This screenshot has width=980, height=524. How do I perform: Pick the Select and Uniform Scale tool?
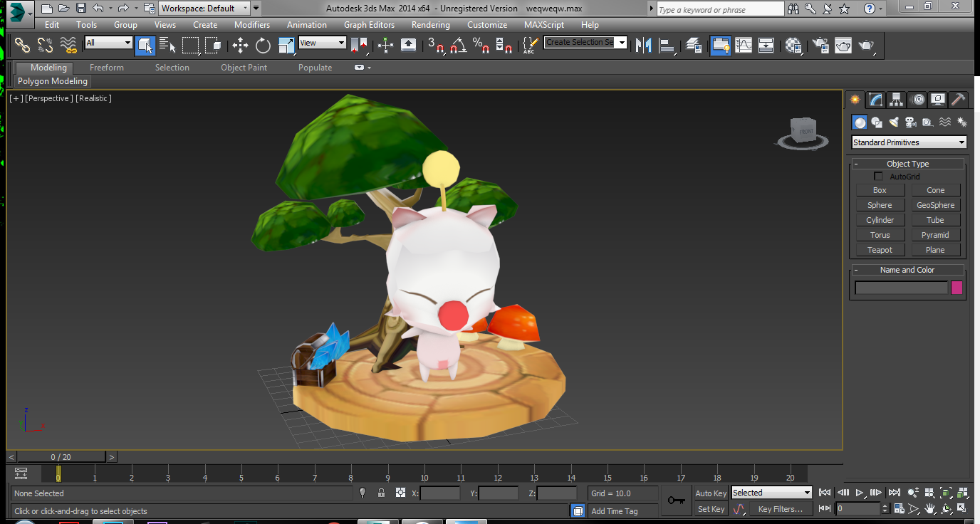coord(286,46)
